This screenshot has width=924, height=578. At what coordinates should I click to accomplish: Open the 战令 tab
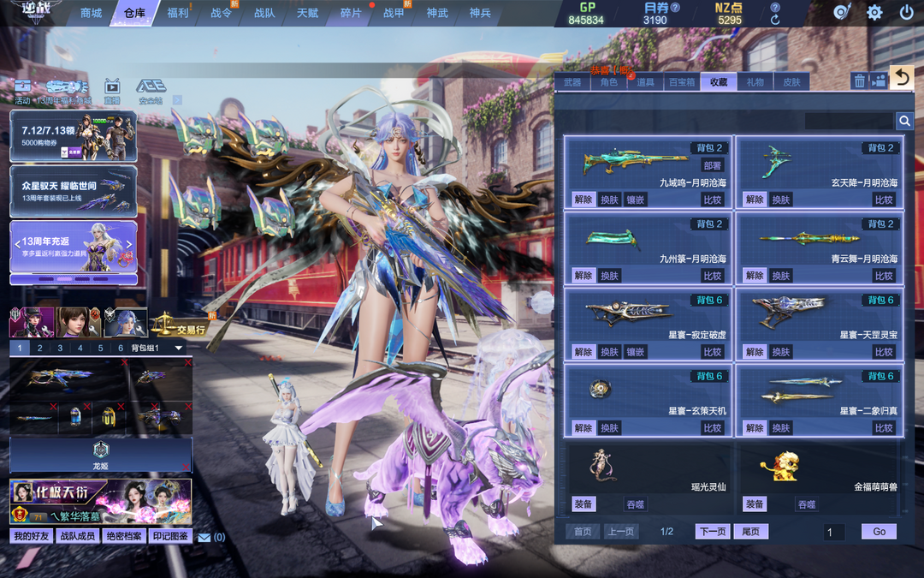click(221, 13)
